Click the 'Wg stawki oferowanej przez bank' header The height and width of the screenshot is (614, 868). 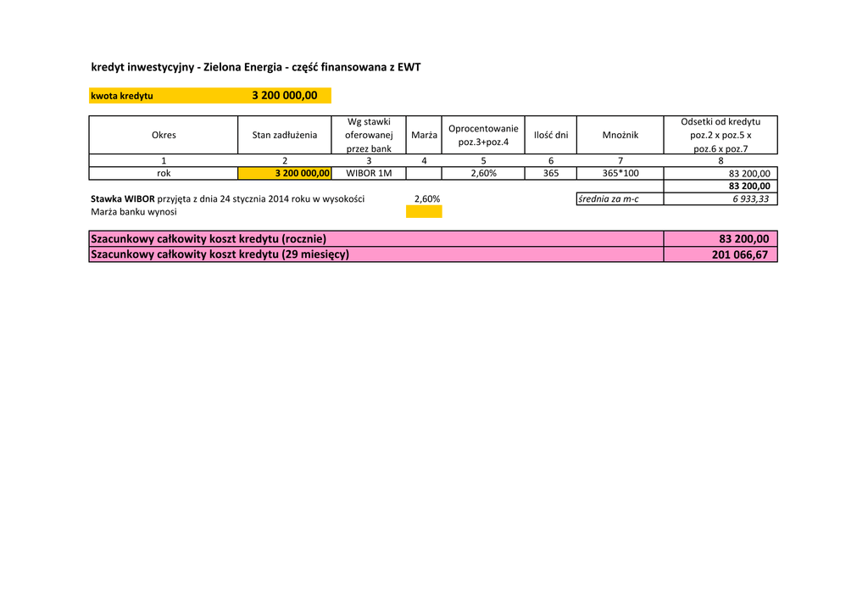pyautogui.click(x=369, y=135)
